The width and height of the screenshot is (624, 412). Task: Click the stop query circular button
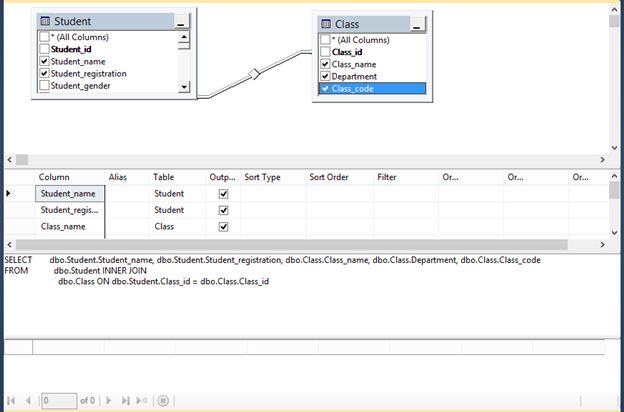(x=163, y=400)
